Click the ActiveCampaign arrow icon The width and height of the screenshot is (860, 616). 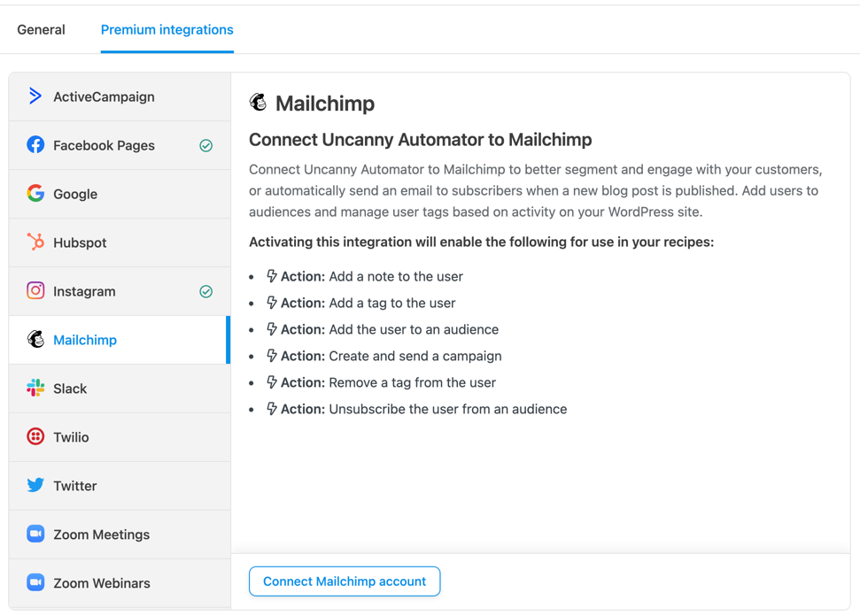pyautogui.click(x=35, y=96)
